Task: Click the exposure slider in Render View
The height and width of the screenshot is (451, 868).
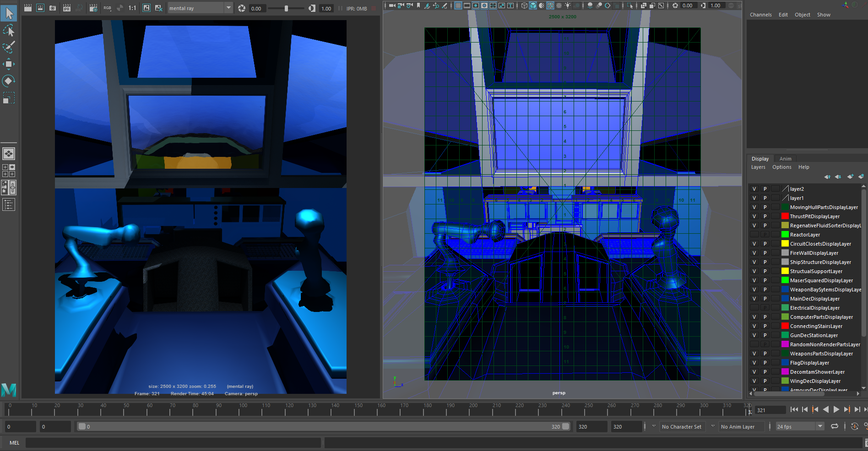Action: (x=286, y=8)
